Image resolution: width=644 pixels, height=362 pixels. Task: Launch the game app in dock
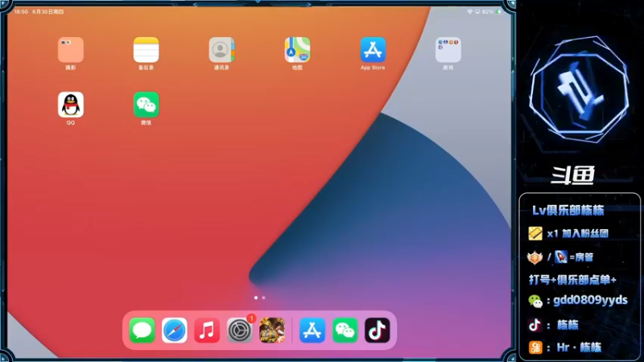pos(272,330)
